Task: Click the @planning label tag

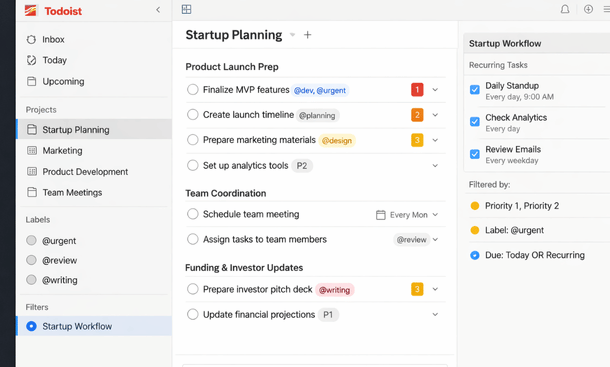Action: tap(317, 115)
